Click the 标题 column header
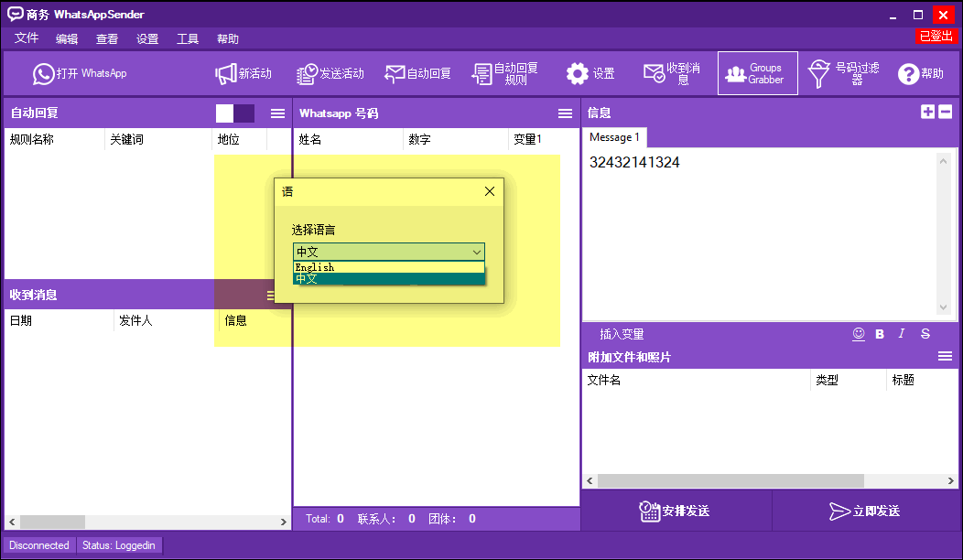 (923, 380)
